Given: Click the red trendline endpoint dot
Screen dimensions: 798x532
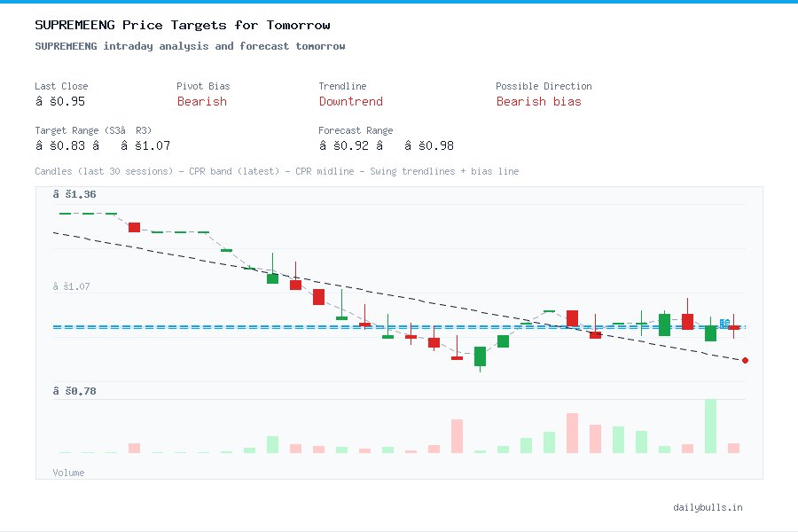Looking at the screenshot, I should pyautogui.click(x=745, y=361).
